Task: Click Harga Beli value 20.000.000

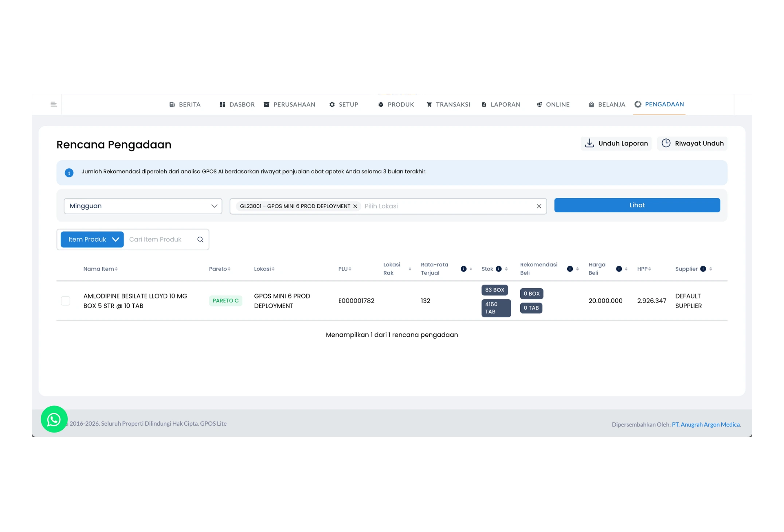Action: click(x=605, y=301)
